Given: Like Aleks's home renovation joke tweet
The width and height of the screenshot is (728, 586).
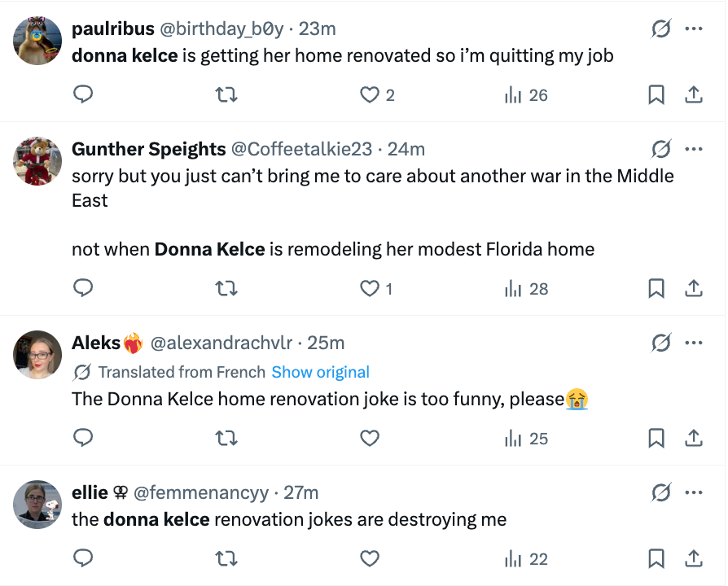Looking at the screenshot, I should [x=371, y=439].
